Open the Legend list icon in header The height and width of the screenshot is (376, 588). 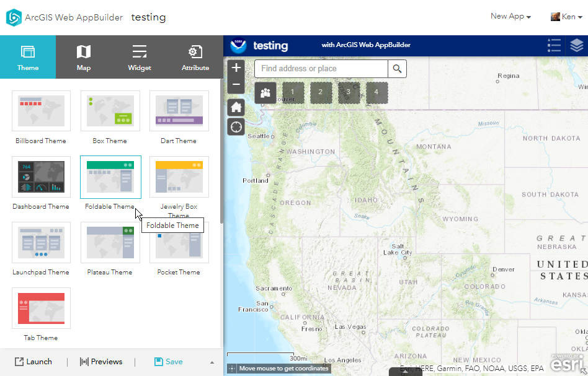554,45
